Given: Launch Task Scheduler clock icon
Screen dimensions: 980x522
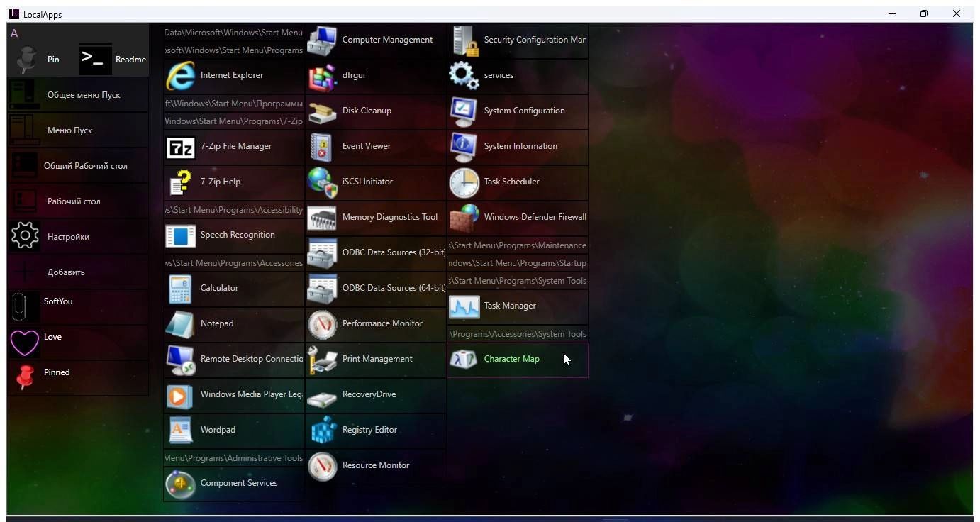Looking at the screenshot, I should 464,182.
